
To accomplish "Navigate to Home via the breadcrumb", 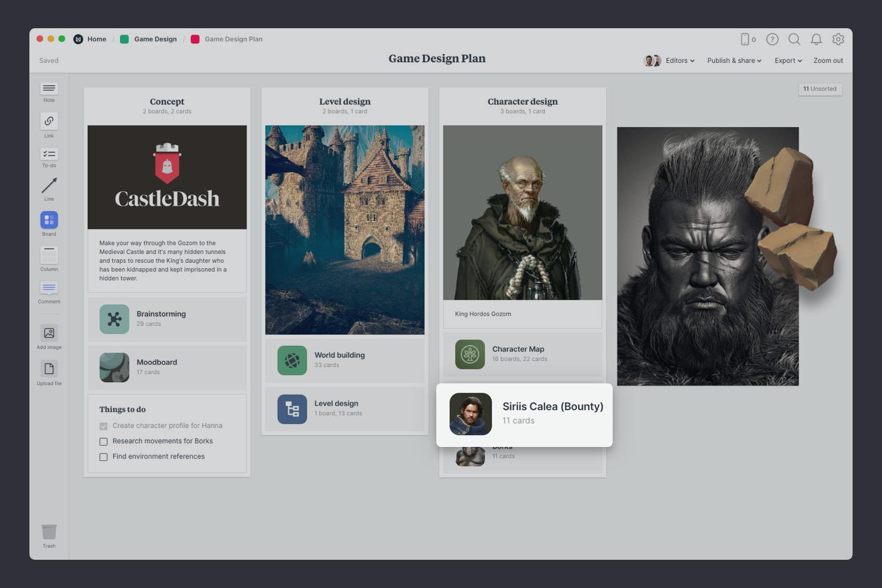I will pos(96,39).
